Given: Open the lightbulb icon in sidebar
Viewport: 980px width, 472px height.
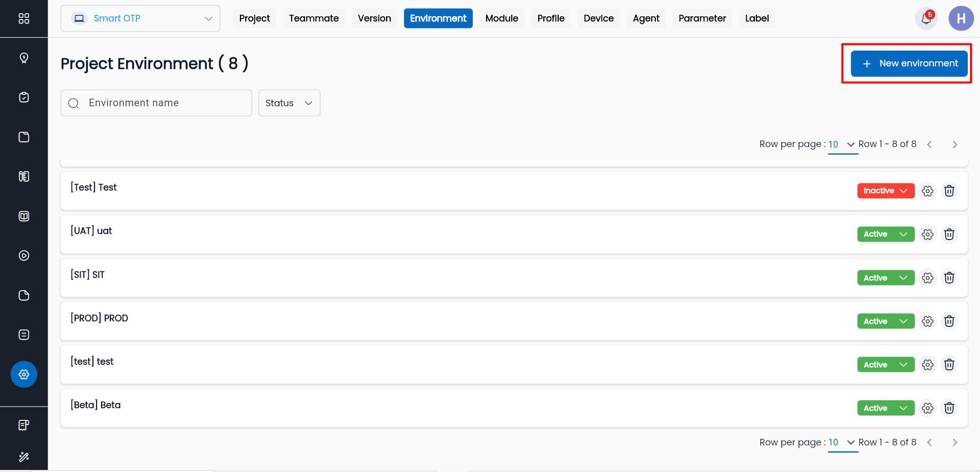Looking at the screenshot, I should click(24, 58).
